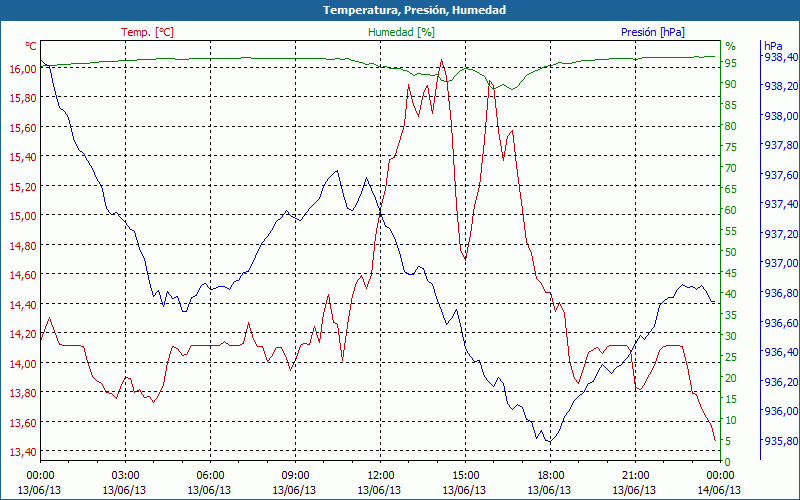Screen dimensions: 800x500
Task: Click humidity axis value "95"
Action: coord(731,63)
